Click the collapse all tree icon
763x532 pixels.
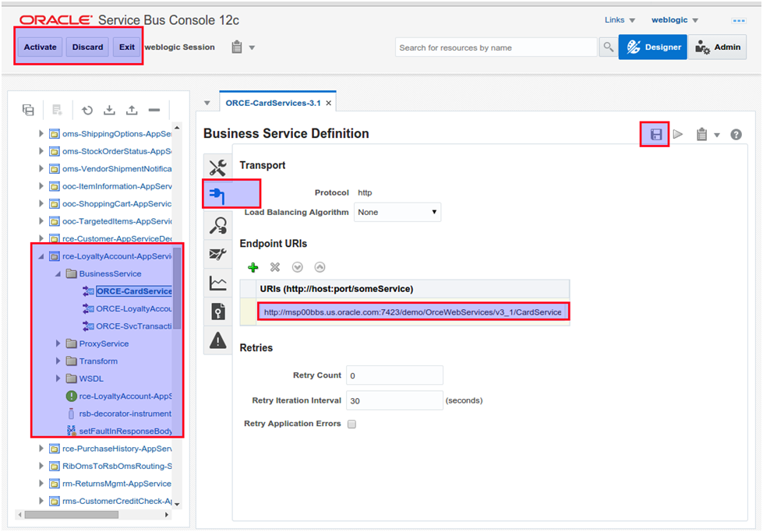point(28,110)
